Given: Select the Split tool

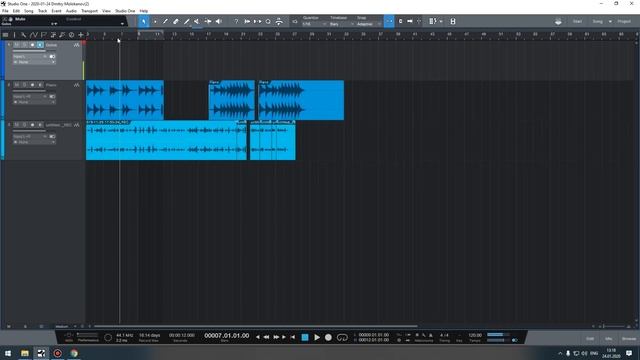Looking at the screenshot, I should [x=165, y=21].
